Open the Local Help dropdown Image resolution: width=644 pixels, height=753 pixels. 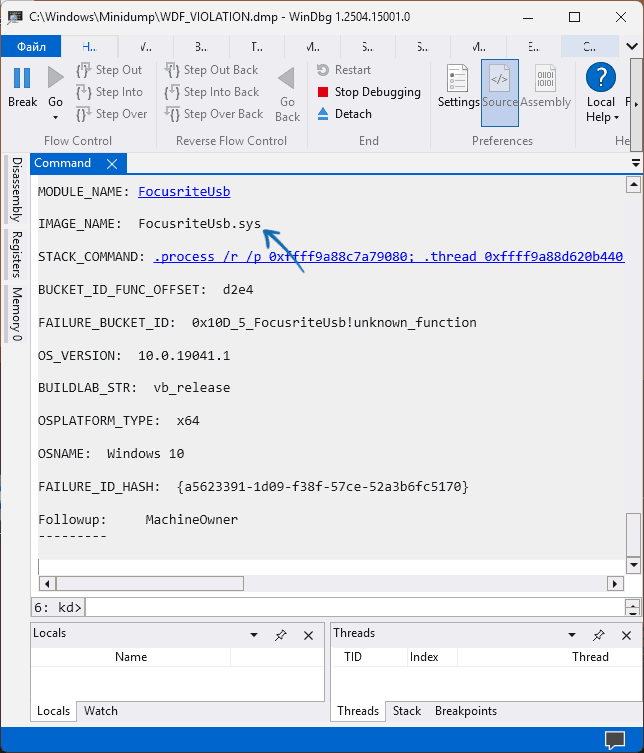pos(616,118)
